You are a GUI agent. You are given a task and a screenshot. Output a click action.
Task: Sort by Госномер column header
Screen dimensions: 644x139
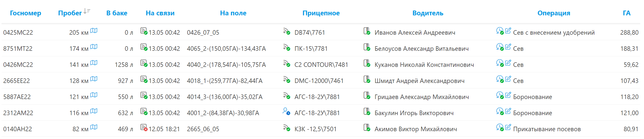pyautogui.click(x=25, y=13)
